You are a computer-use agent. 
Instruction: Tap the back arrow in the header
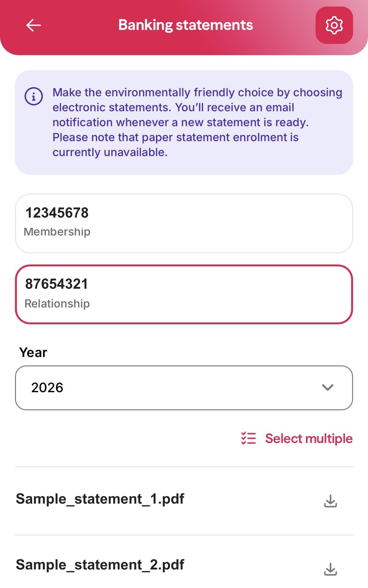click(x=34, y=25)
